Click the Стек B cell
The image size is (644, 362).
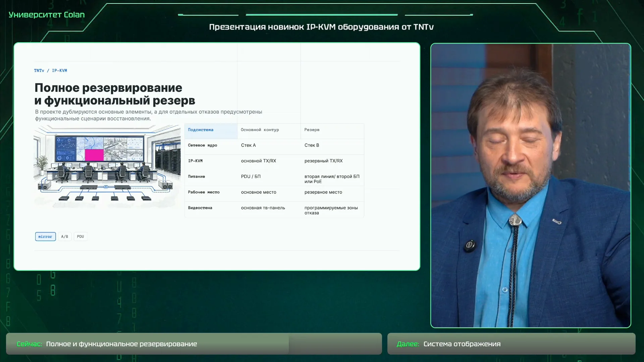pos(312,145)
